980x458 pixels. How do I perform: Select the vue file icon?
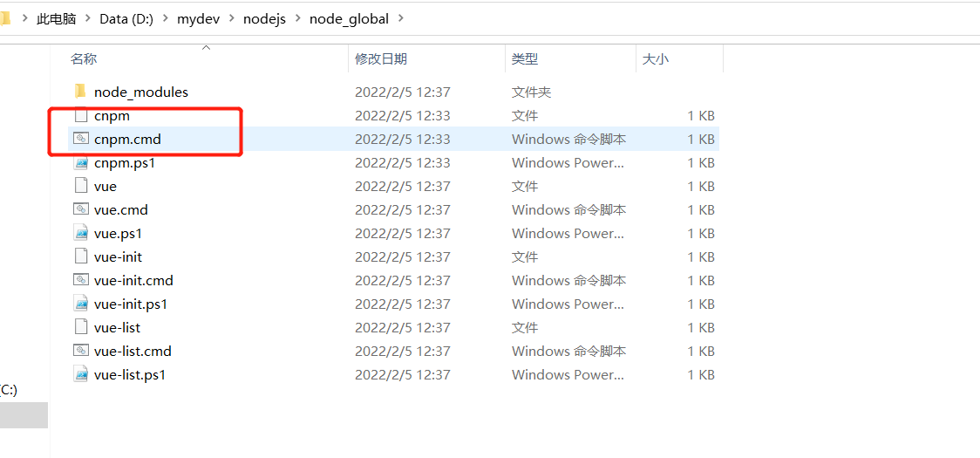80,186
